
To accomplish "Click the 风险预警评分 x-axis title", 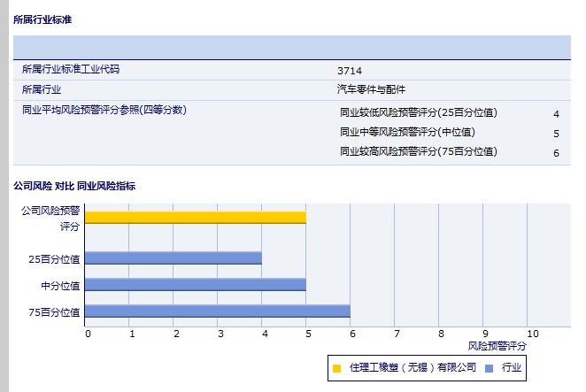I will click(x=497, y=345).
